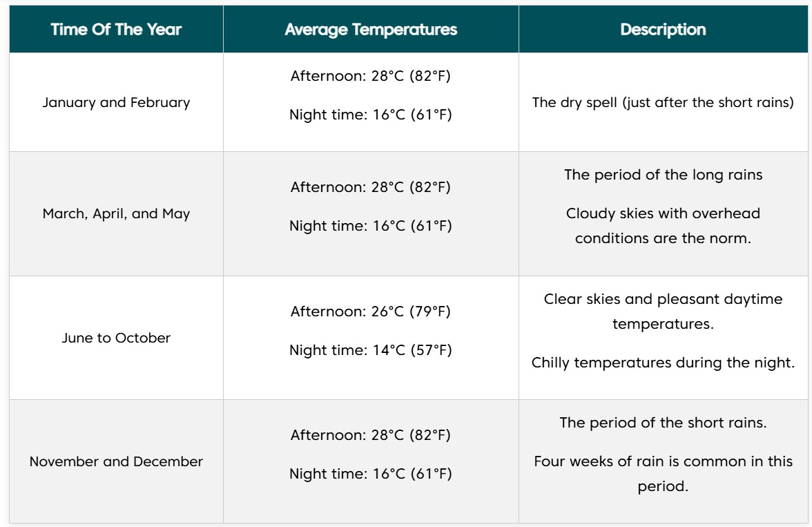The width and height of the screenshot is (812, 527).
Task: Click the "Average Temperatures" column header
Action: [x=371, y=30]
